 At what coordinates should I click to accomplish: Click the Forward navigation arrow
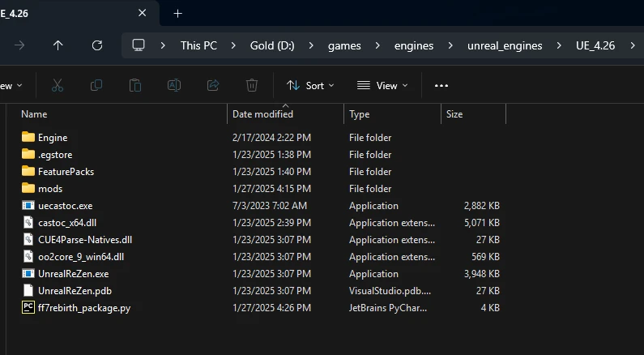(19, 45)
